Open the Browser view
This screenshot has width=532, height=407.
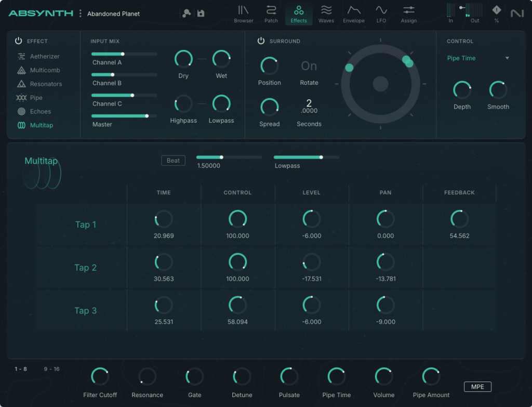[x=243, y=14]
